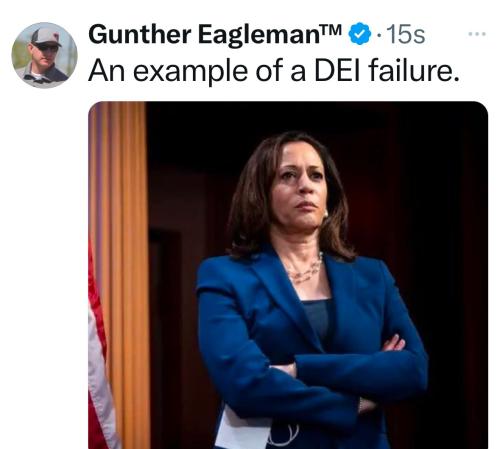The width and height of the screenshot is (500, 449).
Task: Click the orange curtain in the photo
Action: pos(123,267)
